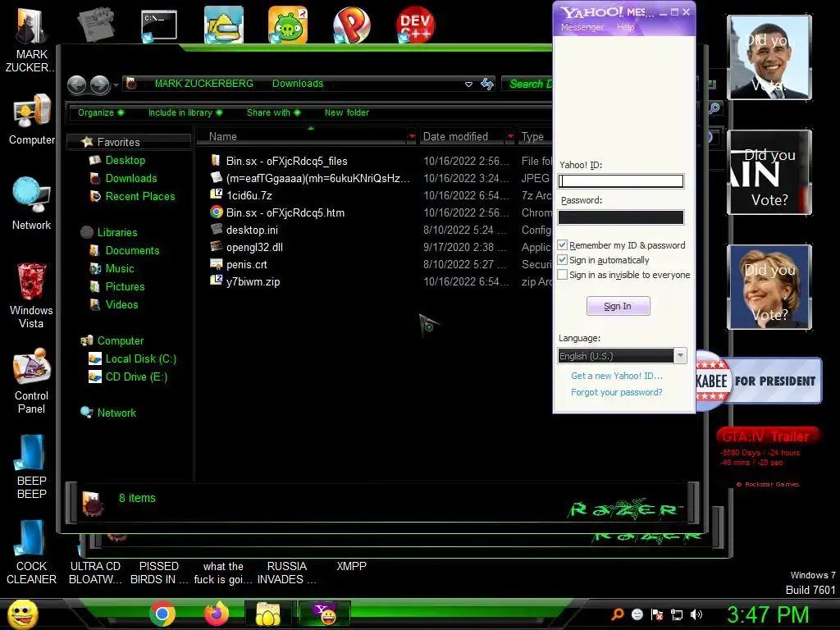
Task: Switch to the Explorer folder taskbar button
Action: coord(268,614)
